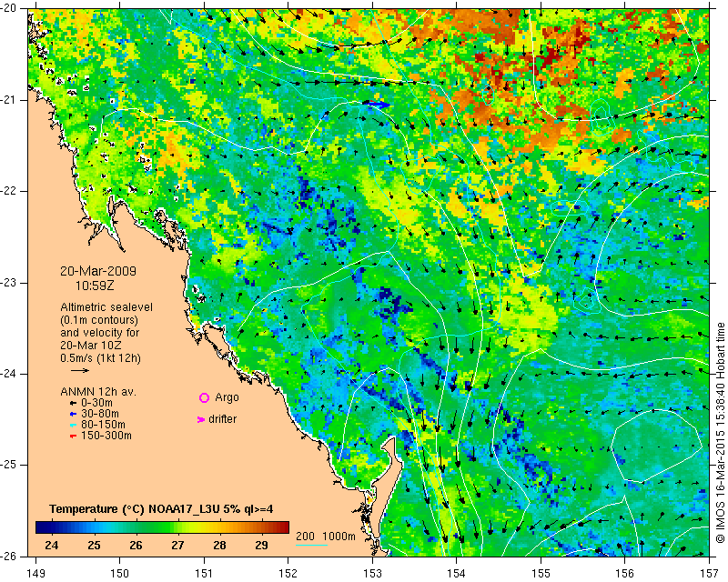Image resolution: width=728 pixels, height=582 pixels.
Task: Click the longitude axis label 149
Action: [36, 574]
